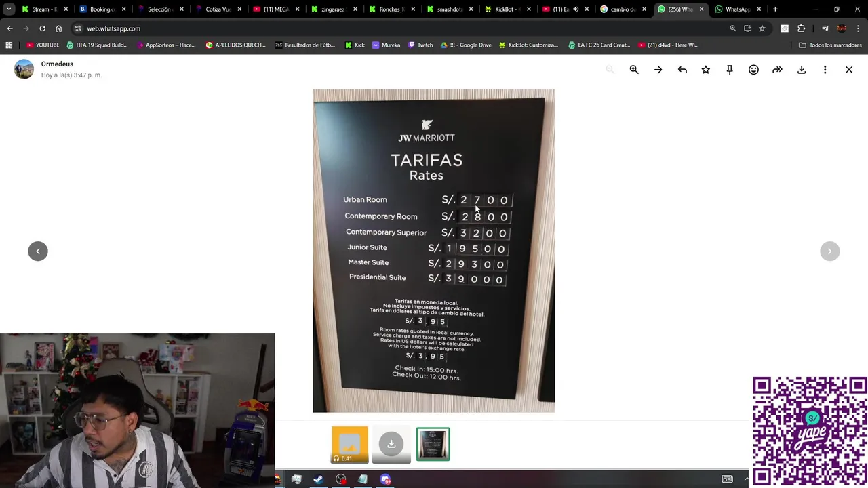This screenshot has width=868, height=488.
Task: Open the browser home page
Action: tap(58, 28)
